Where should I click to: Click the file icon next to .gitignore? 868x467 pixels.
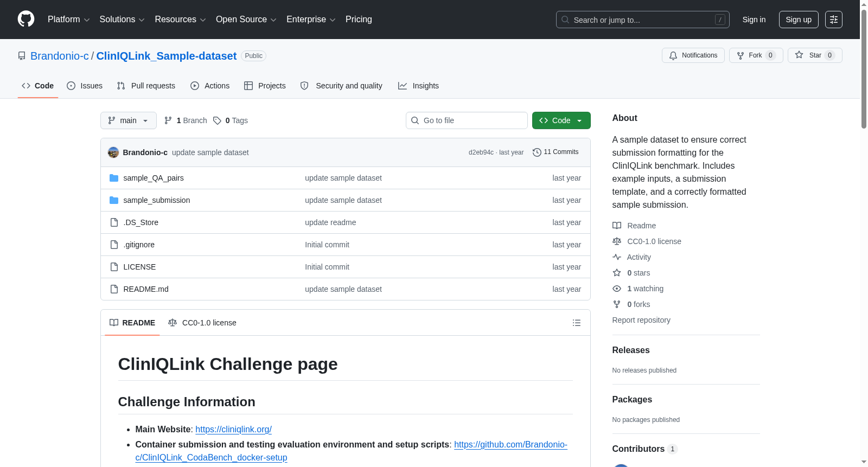[x=114, y=245]
